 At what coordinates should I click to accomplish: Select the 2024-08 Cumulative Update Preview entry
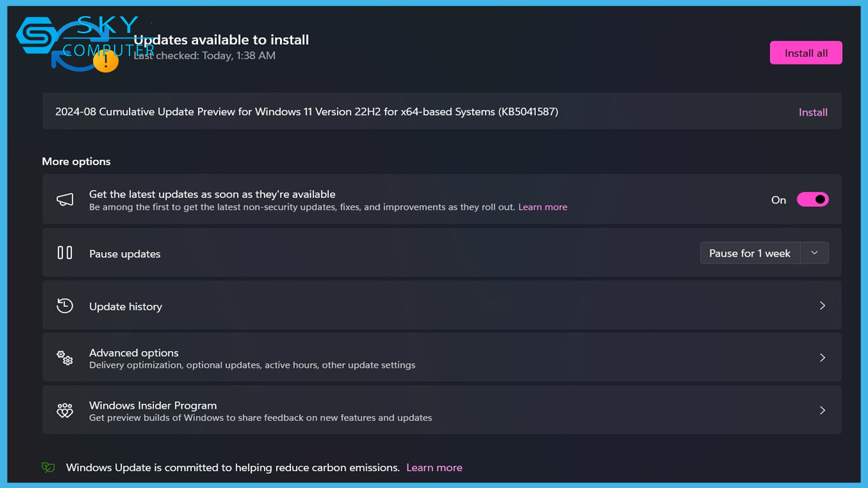click(x=307, y=112)
